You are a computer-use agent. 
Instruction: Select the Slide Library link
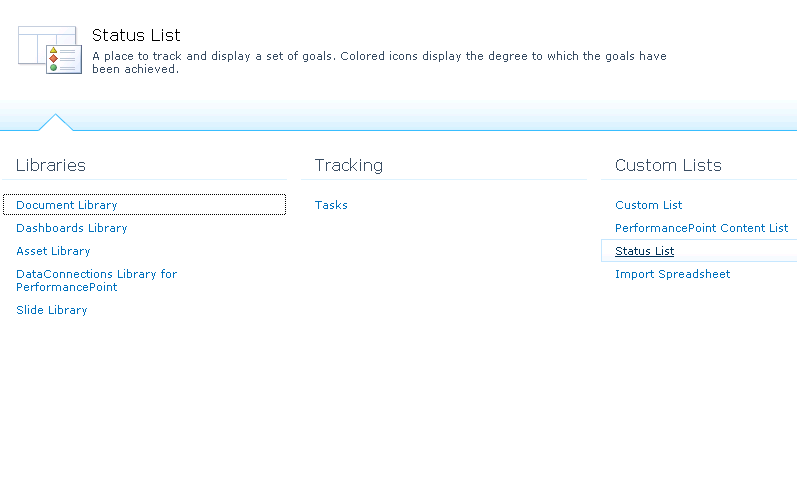[x=52, y=310]
